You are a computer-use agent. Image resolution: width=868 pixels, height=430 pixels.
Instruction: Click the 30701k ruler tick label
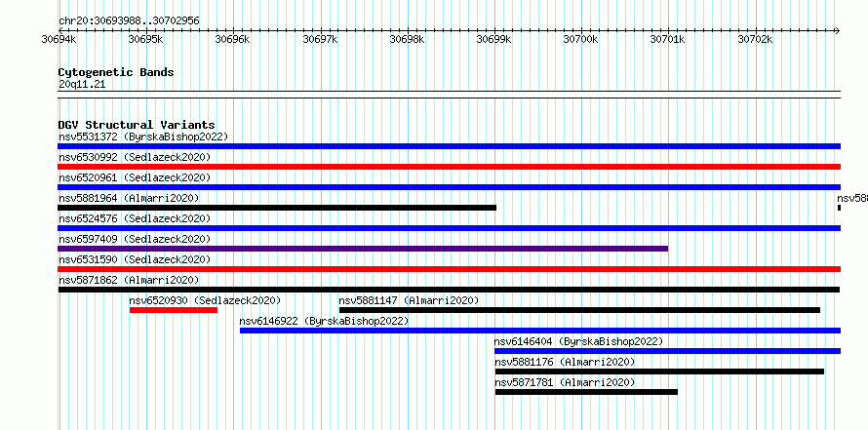click(x=668, y=39)
